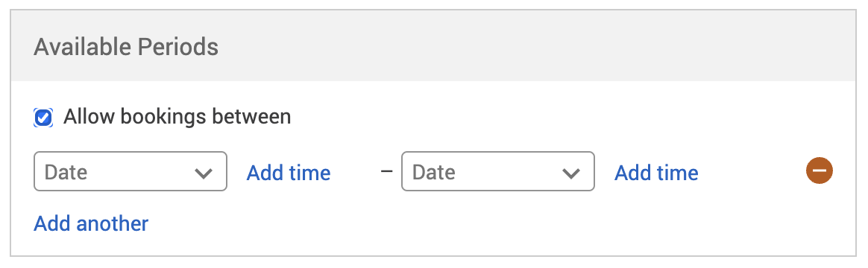Click the 'Date' placeholder in start field
868x268 pixels.
tap(66, 172)
